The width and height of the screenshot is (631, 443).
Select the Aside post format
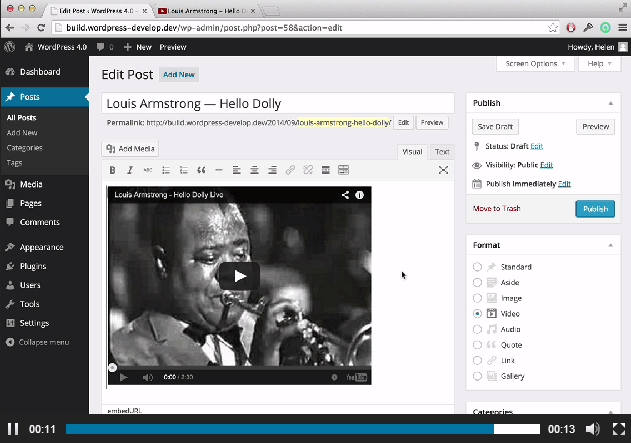[477, 282]
